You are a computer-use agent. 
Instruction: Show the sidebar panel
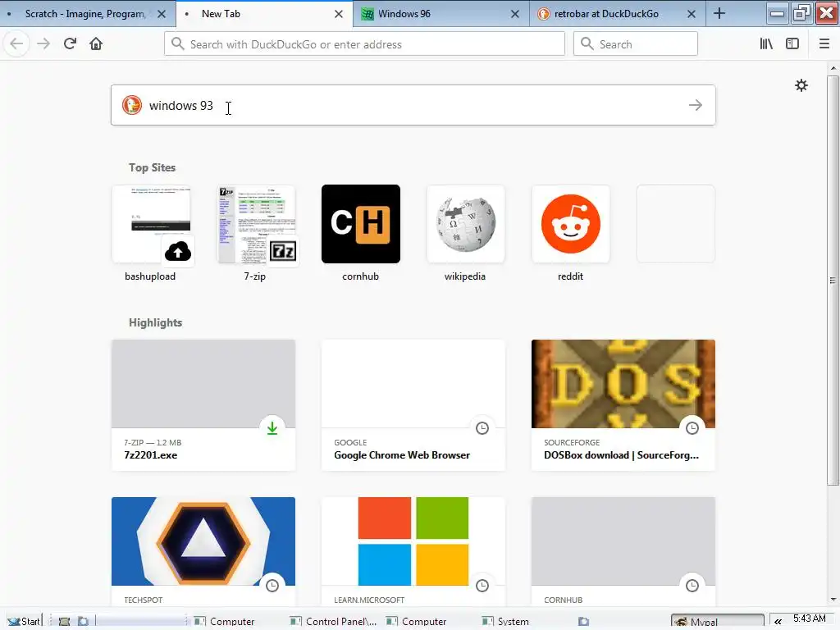pyautogui.click(x=792, y=43)
